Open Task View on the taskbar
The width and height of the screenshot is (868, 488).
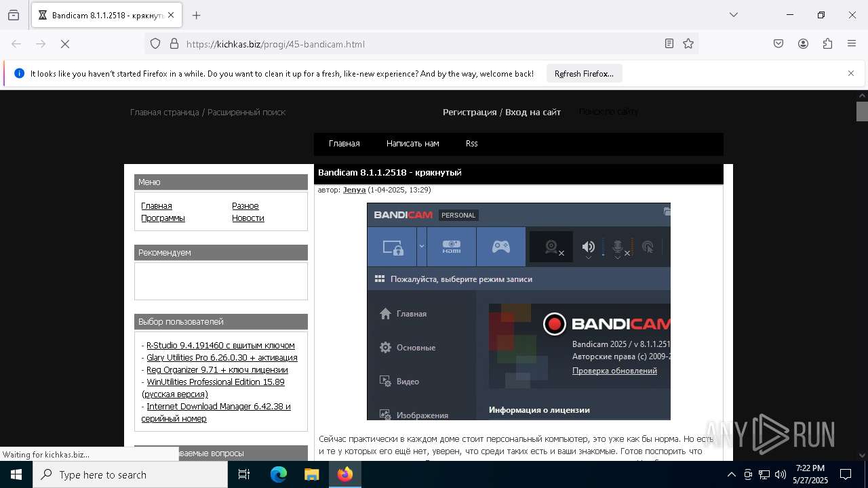coord(244,474)
